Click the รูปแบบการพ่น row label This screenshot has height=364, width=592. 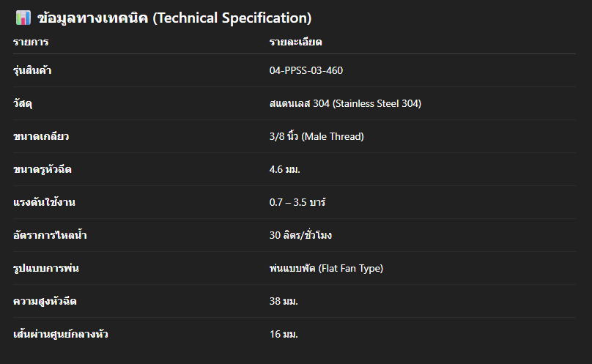coord(46,269)
